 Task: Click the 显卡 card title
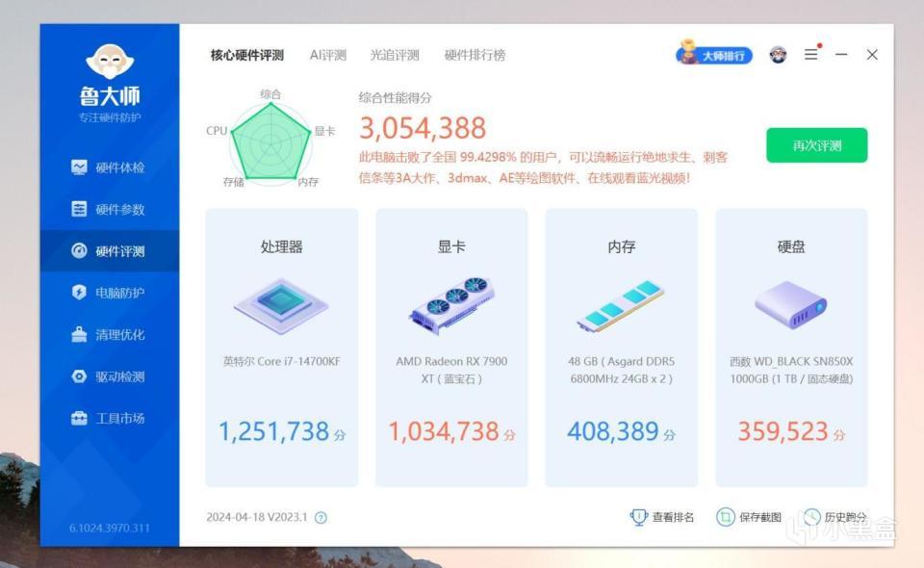tap(451, 246)
